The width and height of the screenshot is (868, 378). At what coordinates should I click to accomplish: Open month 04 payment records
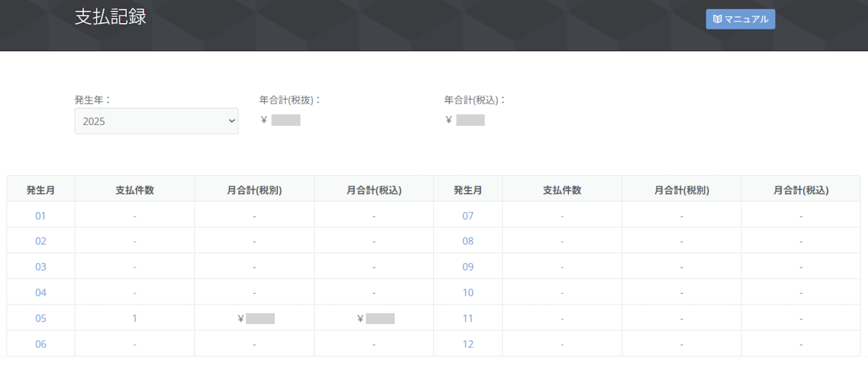click(40, 292)
